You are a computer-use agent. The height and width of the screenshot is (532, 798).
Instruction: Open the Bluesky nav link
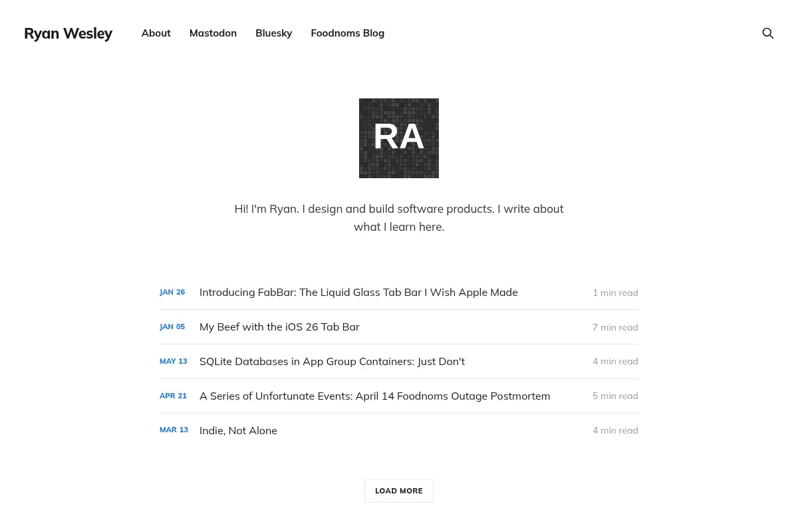(x=274, y=33)
